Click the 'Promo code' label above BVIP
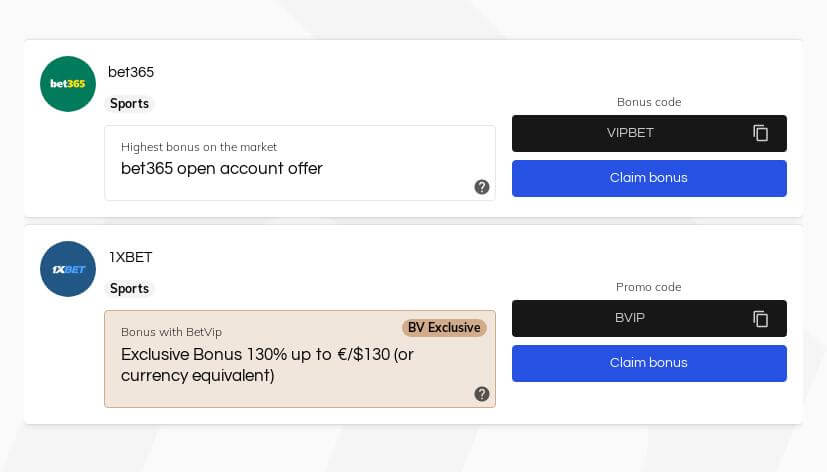Viewport: 827px width, 472px height. tap(649, 287)
